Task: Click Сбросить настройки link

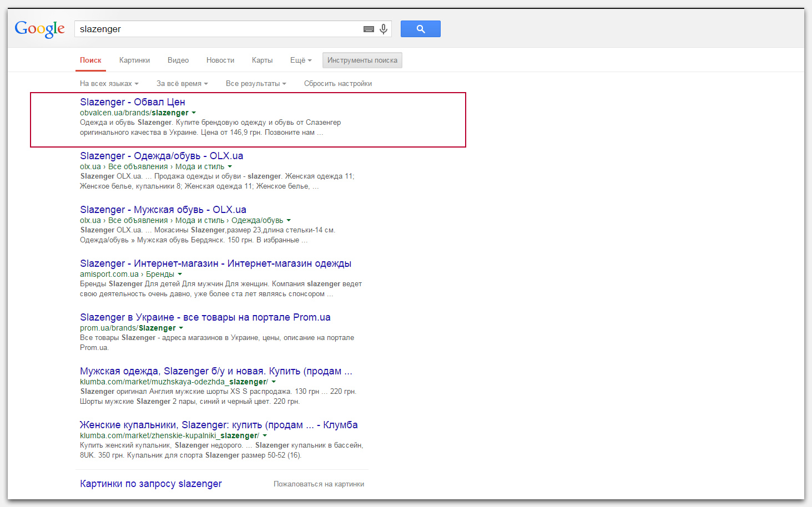Action: click(x=338, y=83)
